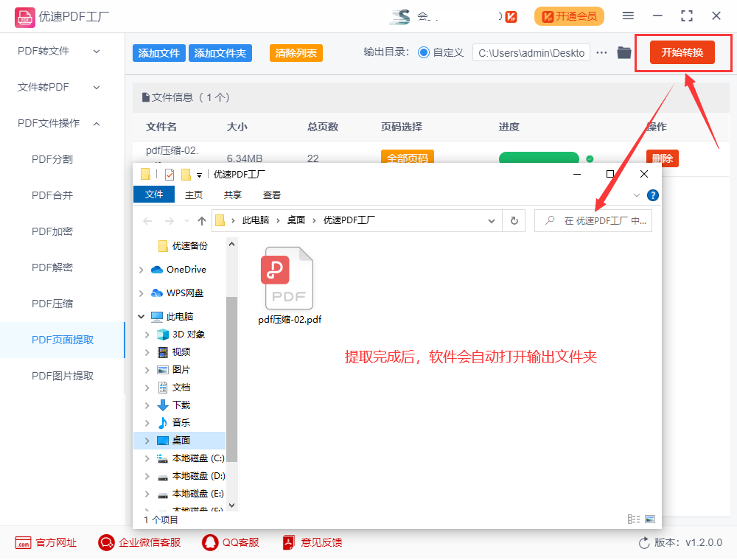Screen dimensions: 737x560
Task: Click the 开通会员 membership button
Action: pyautogui.click(x=569, y=16)
